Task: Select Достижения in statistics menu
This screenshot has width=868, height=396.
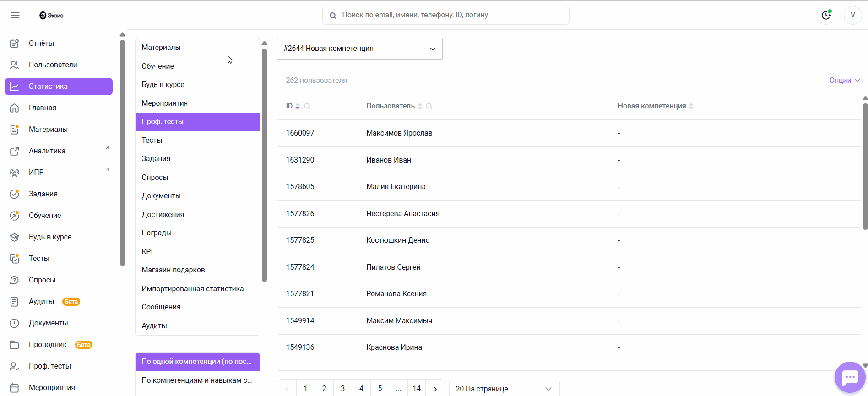Action: 163,215
